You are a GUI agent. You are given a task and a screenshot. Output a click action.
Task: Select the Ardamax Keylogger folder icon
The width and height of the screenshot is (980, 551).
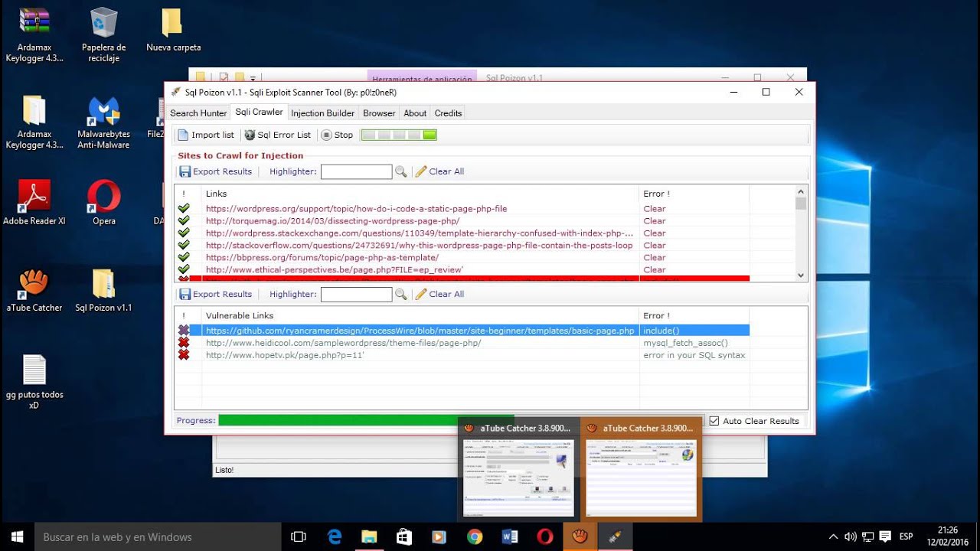pos(34,122)
